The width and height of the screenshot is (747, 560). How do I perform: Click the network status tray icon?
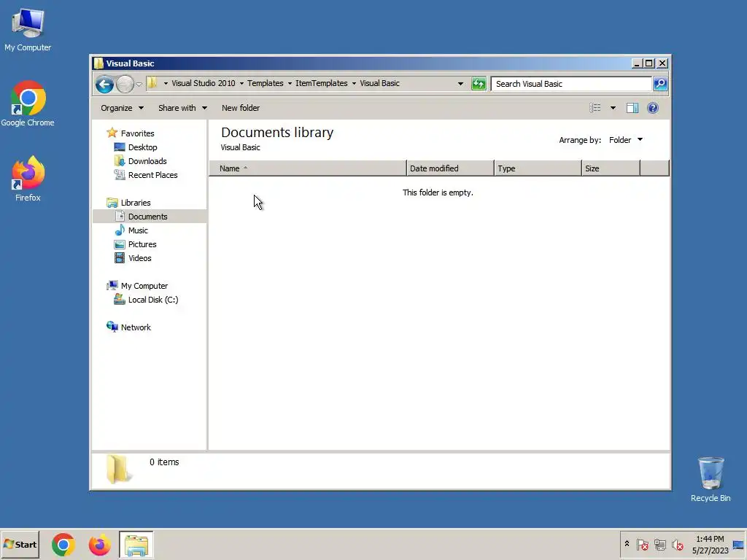[x=659, y=544]
